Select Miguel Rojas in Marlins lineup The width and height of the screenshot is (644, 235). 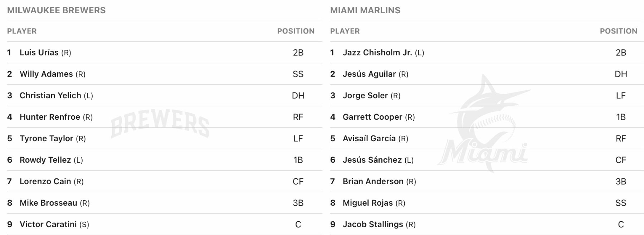coord(368,203)
